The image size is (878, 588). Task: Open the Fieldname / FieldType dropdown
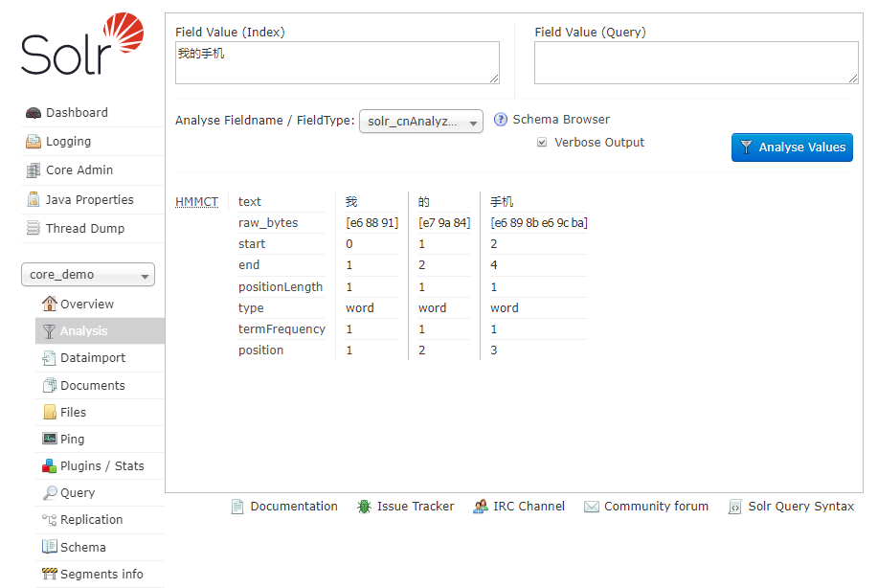pos(421,122)
